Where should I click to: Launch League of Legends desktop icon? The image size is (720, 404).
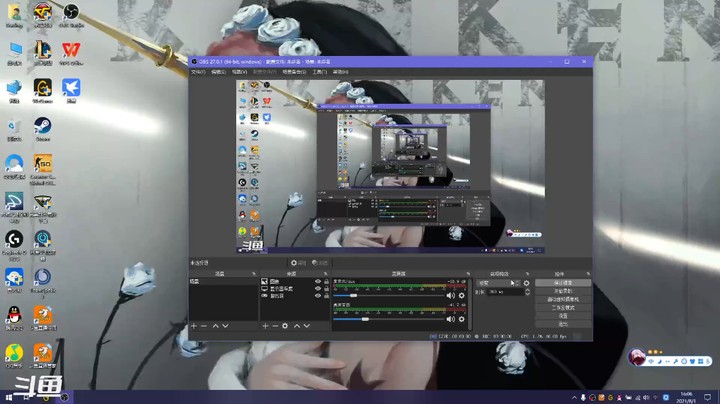pos(43,53)
